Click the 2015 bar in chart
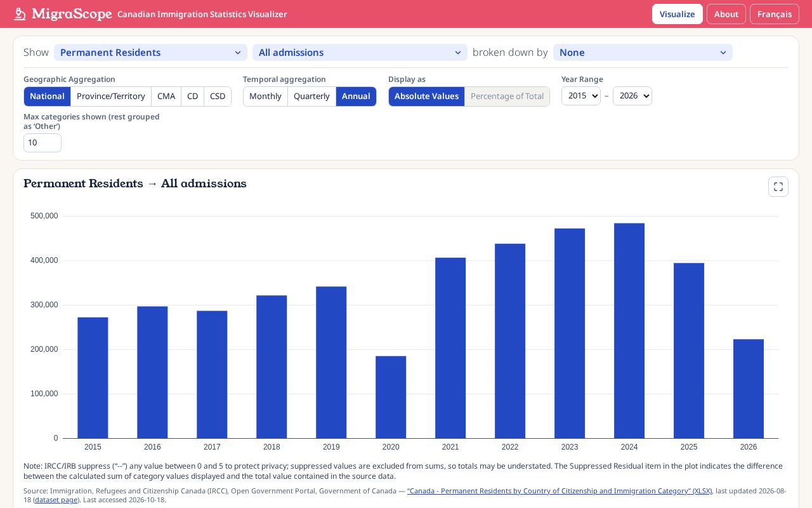The image size is (812, 508). tap(93, 378)
